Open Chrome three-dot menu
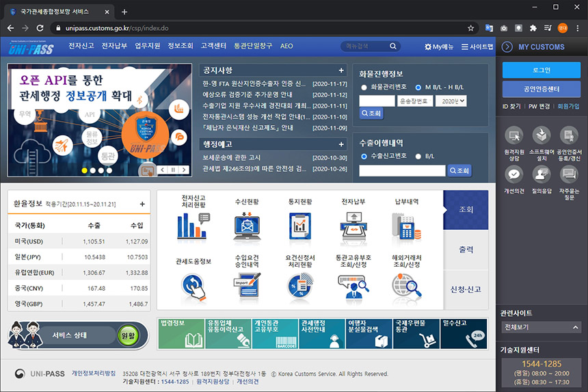 (x=578, y=28)
